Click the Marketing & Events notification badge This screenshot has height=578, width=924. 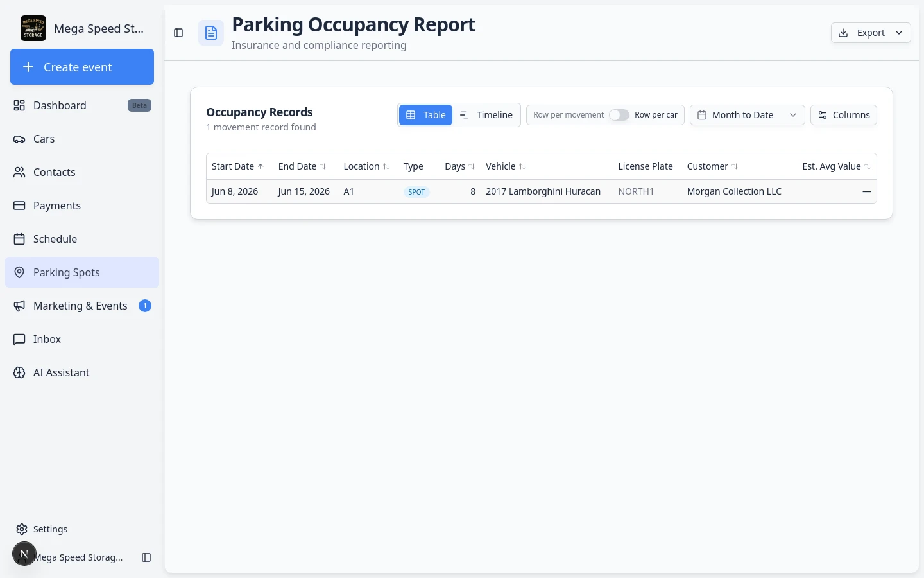pyautogui.click(x=145, y=306)
